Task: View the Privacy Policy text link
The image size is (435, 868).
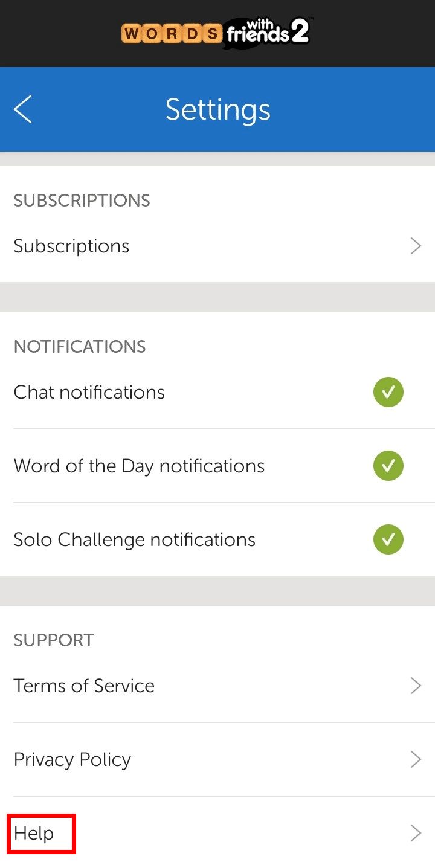Action: [x=72, y=759]
